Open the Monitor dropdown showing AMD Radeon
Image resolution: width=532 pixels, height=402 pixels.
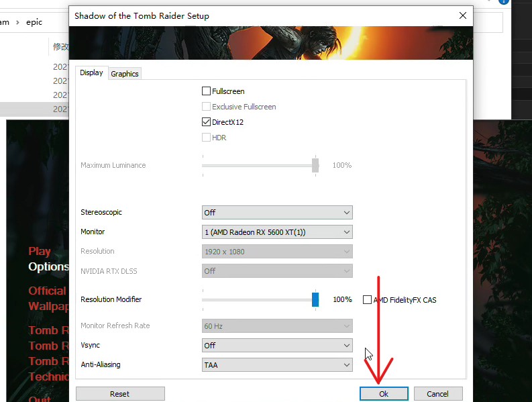(277, 232)
